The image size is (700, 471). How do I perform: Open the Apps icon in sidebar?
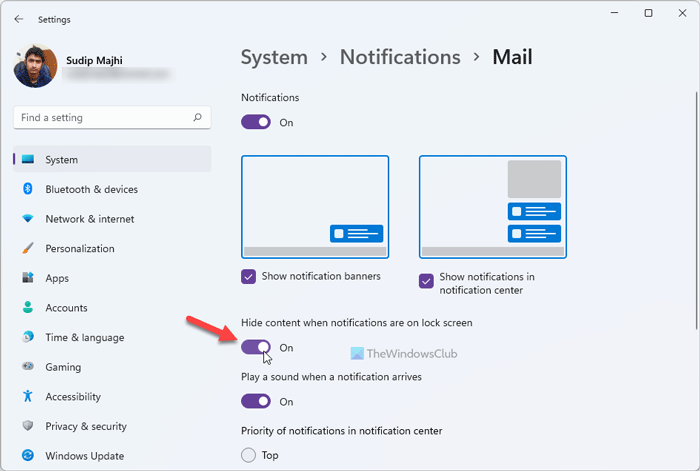click(x=28, y=278)
